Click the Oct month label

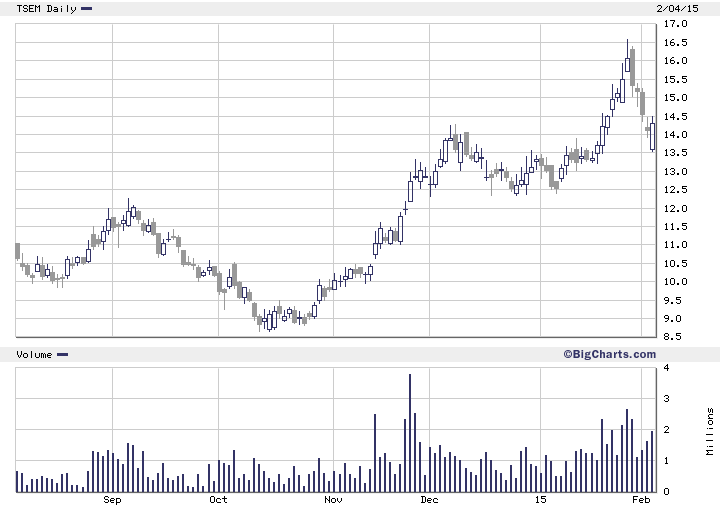coord(218,499)
